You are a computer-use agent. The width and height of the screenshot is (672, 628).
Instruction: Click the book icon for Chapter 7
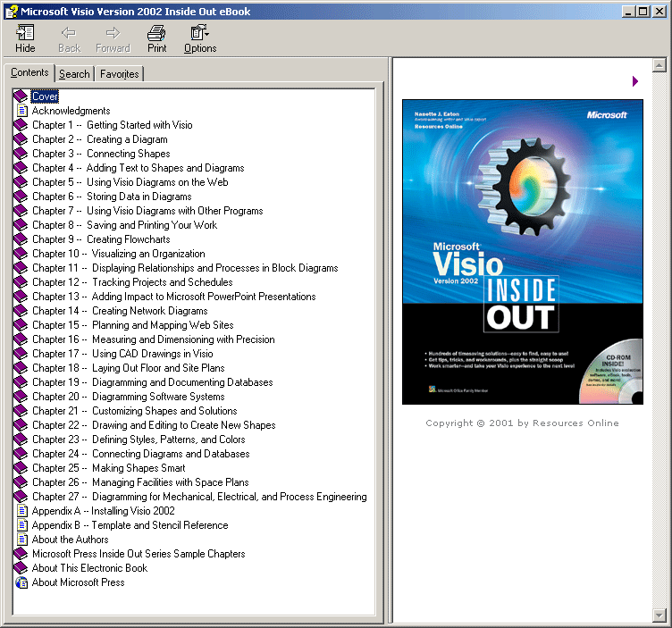[21, 210]
